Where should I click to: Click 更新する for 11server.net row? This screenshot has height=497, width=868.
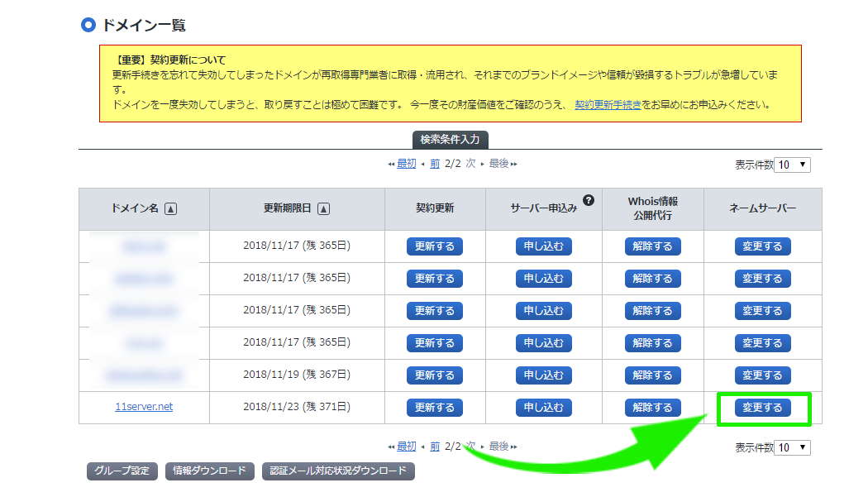[435, 408]
